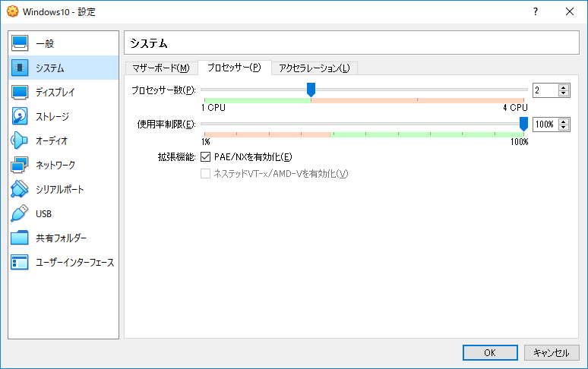Select シリアルポート label in sidebar list

[59, 189]
